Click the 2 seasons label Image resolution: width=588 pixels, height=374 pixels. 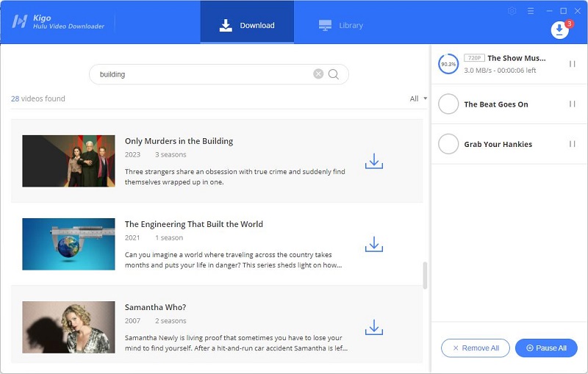coord(171,321)
